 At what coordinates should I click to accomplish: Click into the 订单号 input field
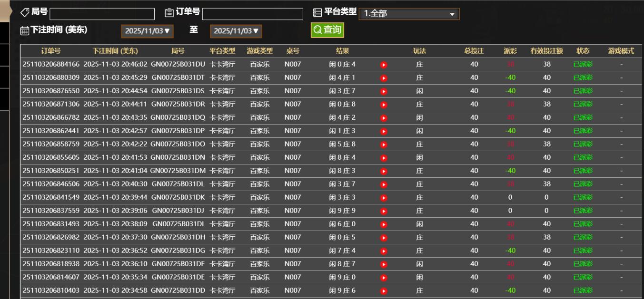pos(252,14)
